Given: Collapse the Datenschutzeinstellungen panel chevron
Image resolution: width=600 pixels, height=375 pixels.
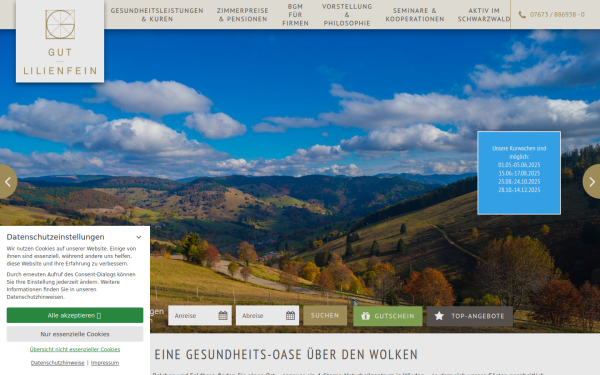Looking at the screenshot, I should click(139, 237).
